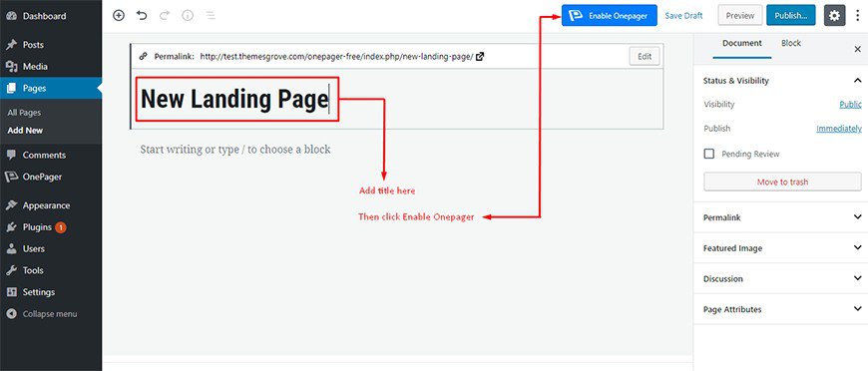The height and width of the screenshot is (371, 868).
Task: Click the Enable Onepager button
Action: click(609, 16)
